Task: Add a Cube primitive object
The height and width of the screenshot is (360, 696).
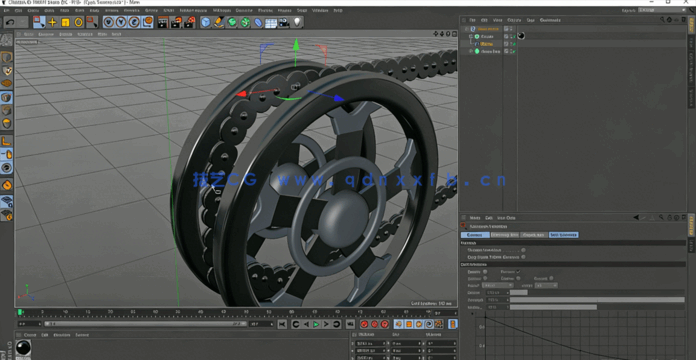Action: point(206,22)
